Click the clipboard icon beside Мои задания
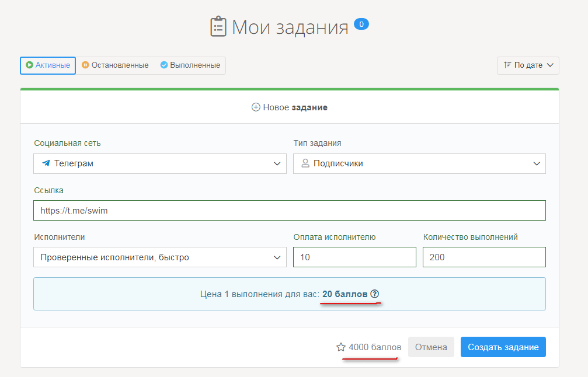Screen dimensions: 588x377 tap(218, 27)
